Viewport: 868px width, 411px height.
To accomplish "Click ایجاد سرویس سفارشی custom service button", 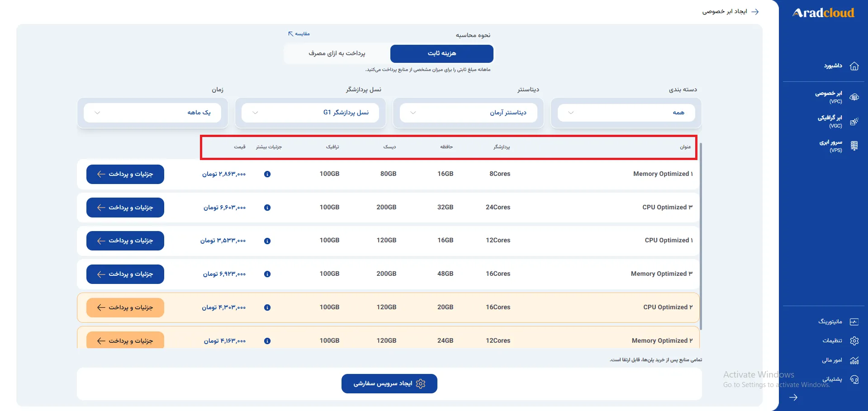I will pos(389,383).
